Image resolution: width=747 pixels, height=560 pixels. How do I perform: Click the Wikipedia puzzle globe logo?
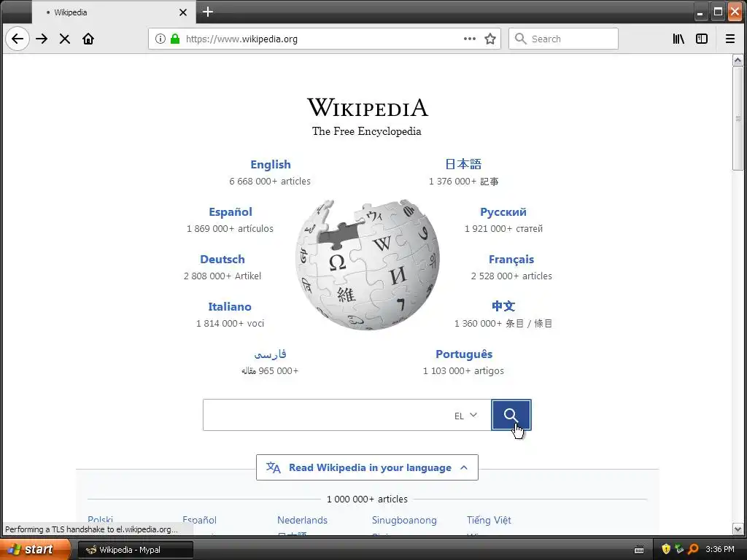click(368, 264)
